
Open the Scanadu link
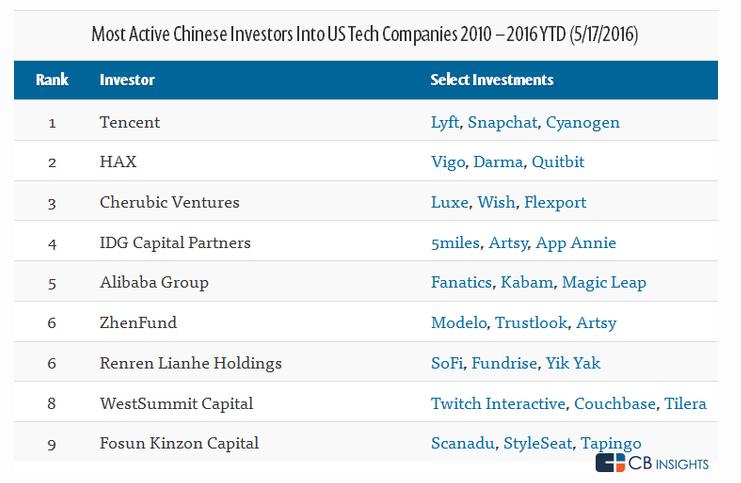462,443
